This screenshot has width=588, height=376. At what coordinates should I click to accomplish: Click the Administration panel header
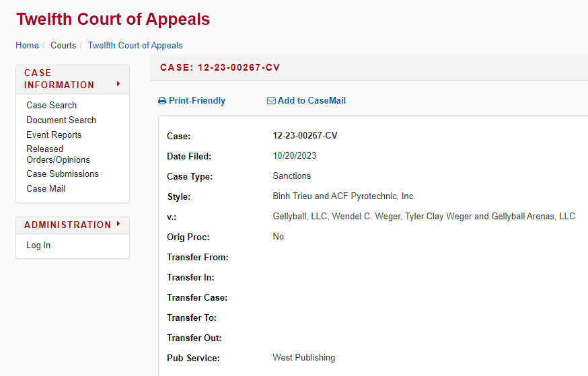click(x=73, y=225)
